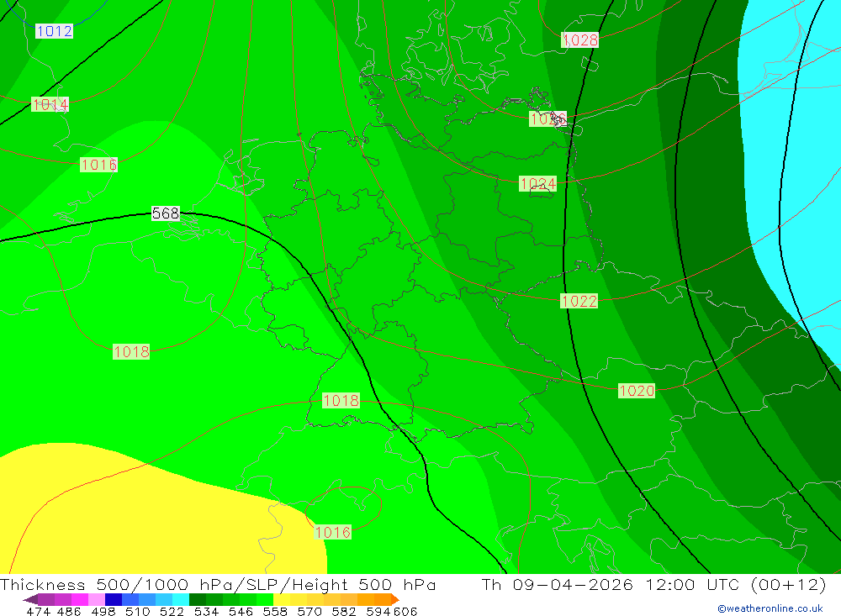Click the 498 legend value

(x=103, y=611)
